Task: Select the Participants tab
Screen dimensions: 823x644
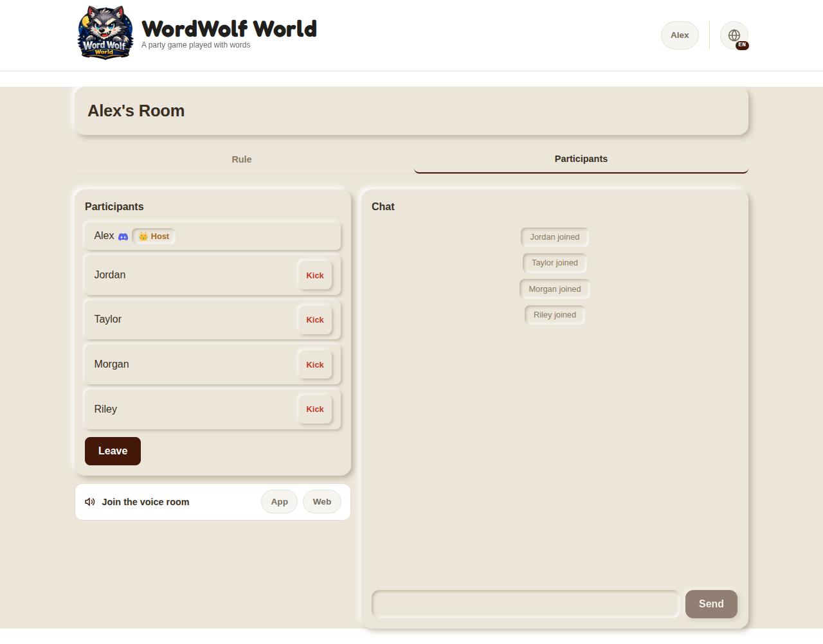Action: [581, 159]
